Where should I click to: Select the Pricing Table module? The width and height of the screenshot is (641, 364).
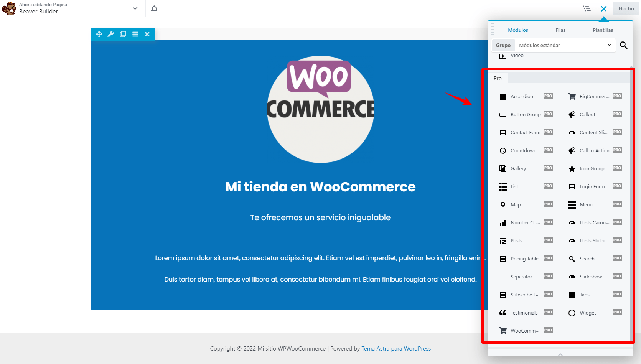pos(524,259)
